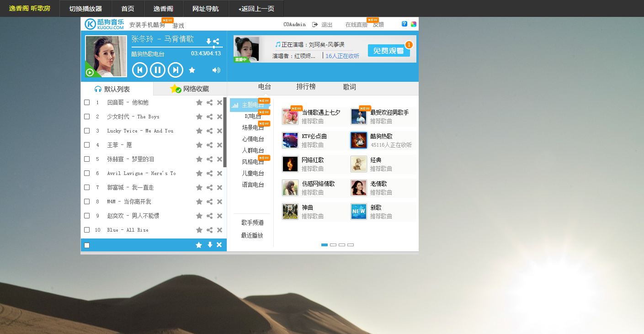Open the 网络收藏 tab
The width and height of the screenshot is (644, 334).
pos(190,89)
